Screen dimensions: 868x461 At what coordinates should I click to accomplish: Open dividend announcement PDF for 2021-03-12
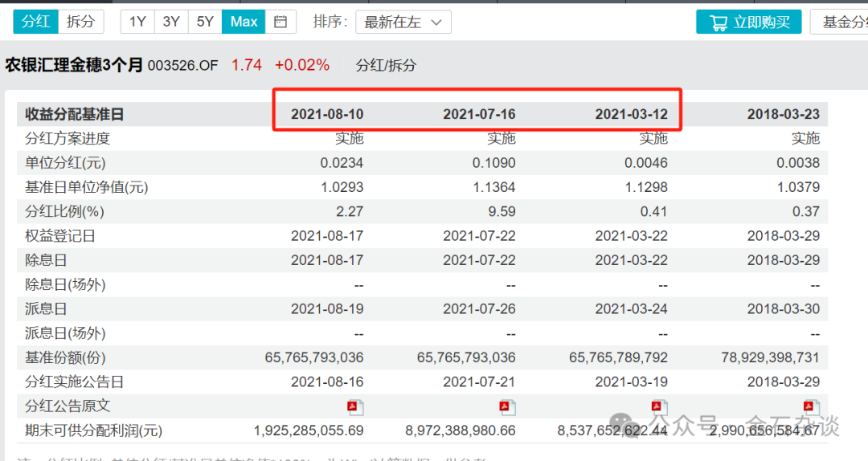659,406
